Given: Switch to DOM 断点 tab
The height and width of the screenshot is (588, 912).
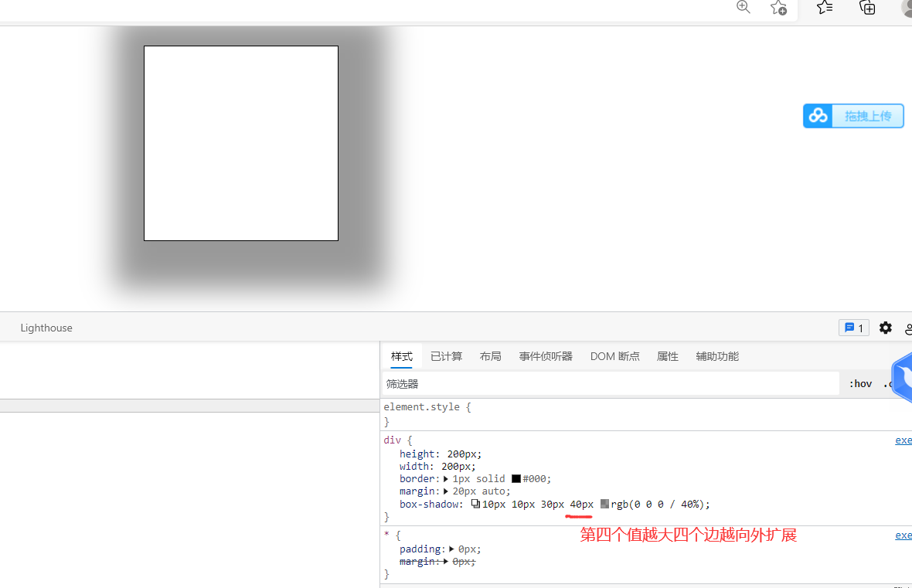Looking at the screenshot, I should [614, 356].
